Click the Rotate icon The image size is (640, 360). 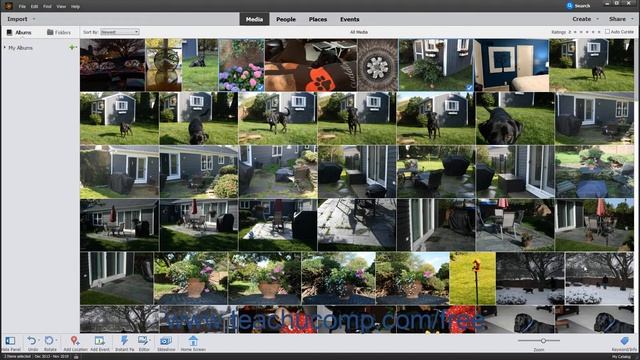[49, 340]
